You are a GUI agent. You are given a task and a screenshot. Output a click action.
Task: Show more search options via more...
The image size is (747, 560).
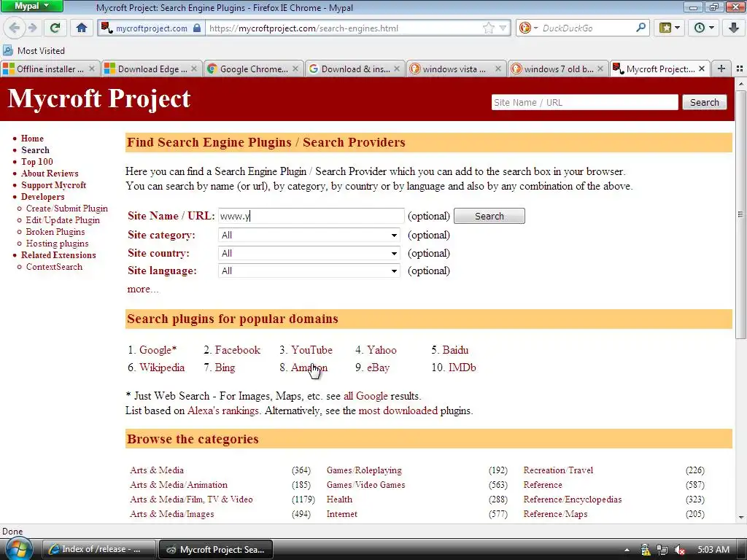point(142,289)
